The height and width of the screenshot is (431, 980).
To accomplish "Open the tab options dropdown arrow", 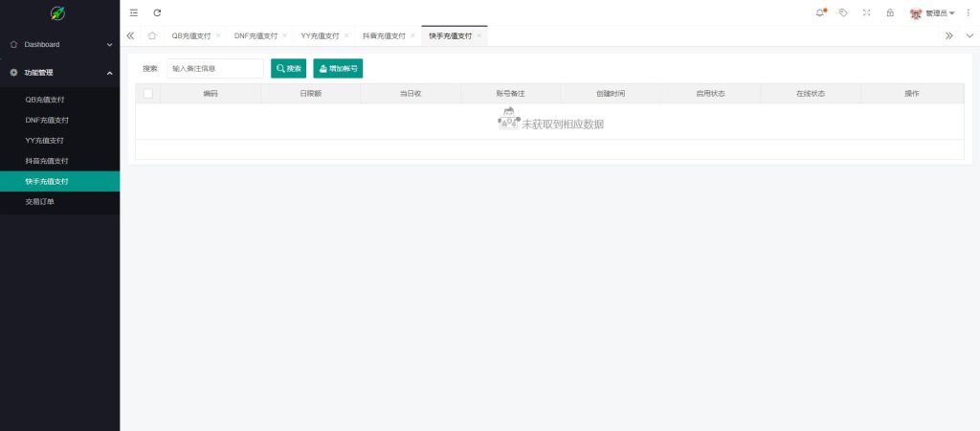I will (x=969, y=35).
